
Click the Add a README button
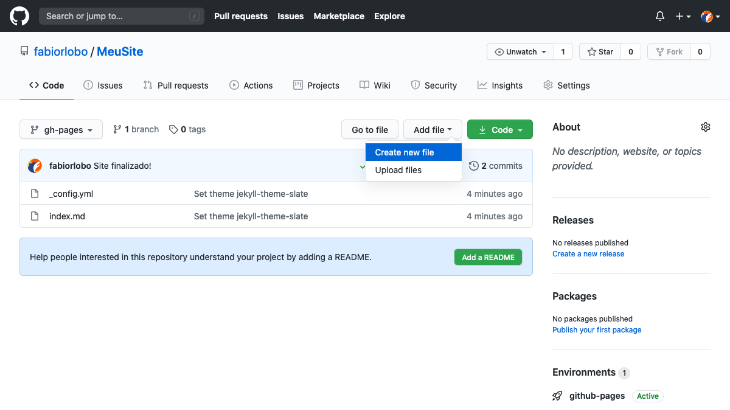point(488,257)
